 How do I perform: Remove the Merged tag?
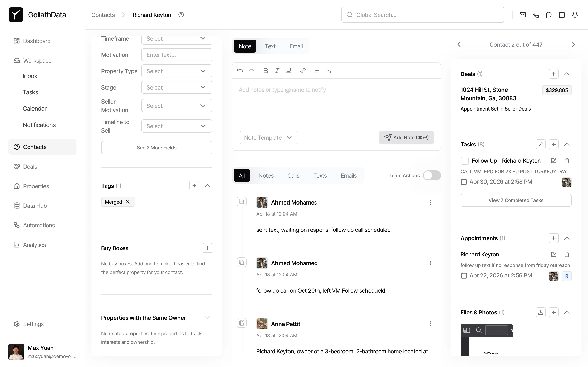pos(128,202)
